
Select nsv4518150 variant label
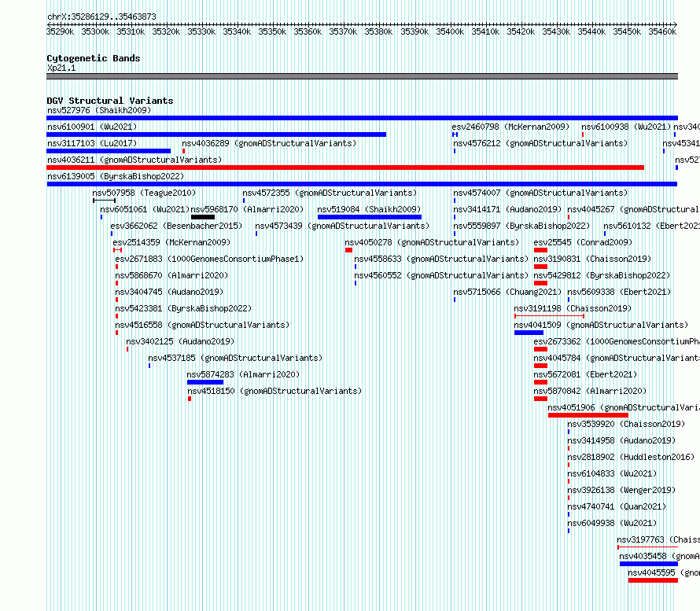[274, 391]
